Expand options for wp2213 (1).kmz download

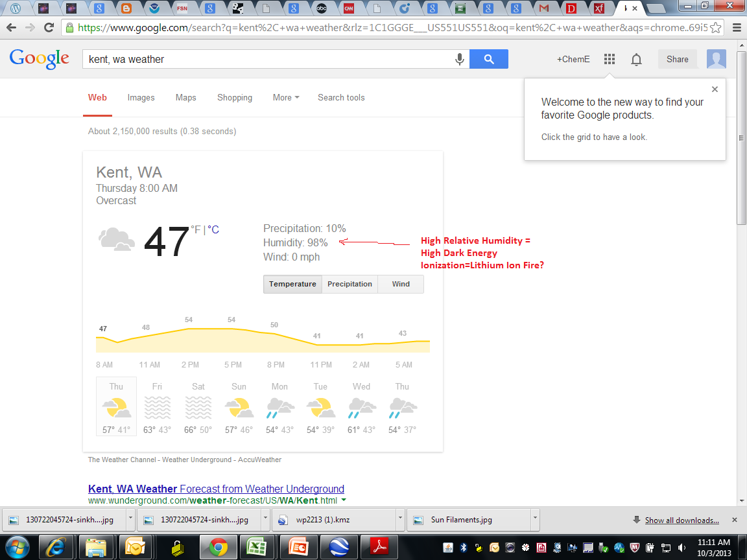(x=400, y=520)
